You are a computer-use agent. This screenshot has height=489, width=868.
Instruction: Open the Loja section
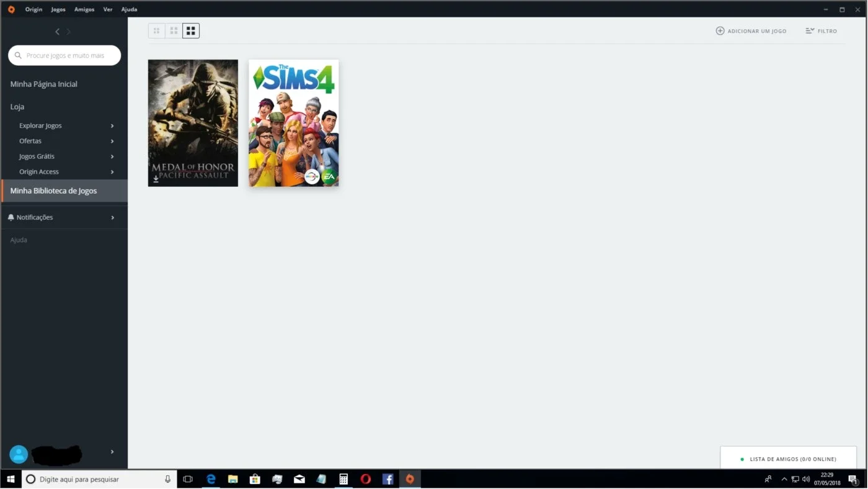[x=17, y=107]
